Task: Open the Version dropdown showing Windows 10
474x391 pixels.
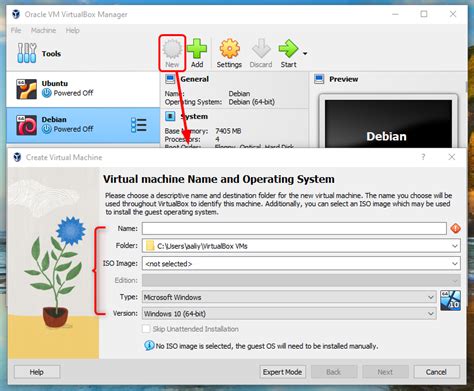Action: pyautogui.click(x=289, y=314)
